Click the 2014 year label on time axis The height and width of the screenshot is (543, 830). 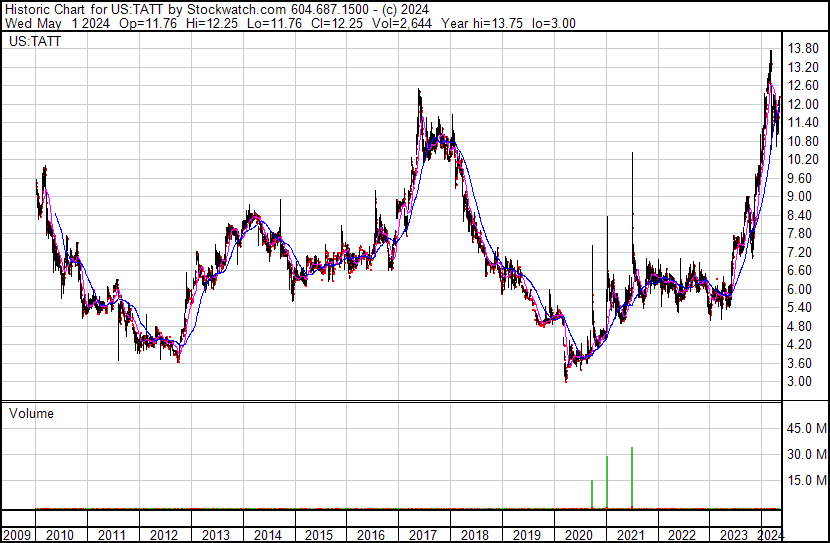point(267,535)
